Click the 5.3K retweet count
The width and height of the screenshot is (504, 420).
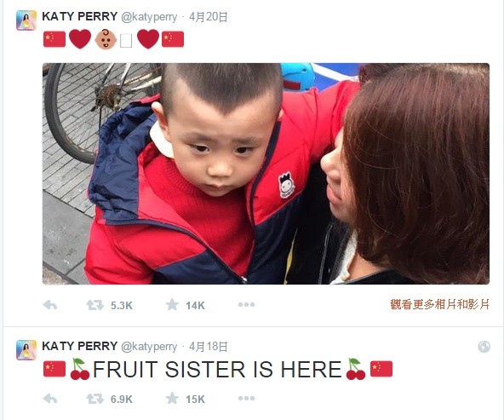click(122, 306)
